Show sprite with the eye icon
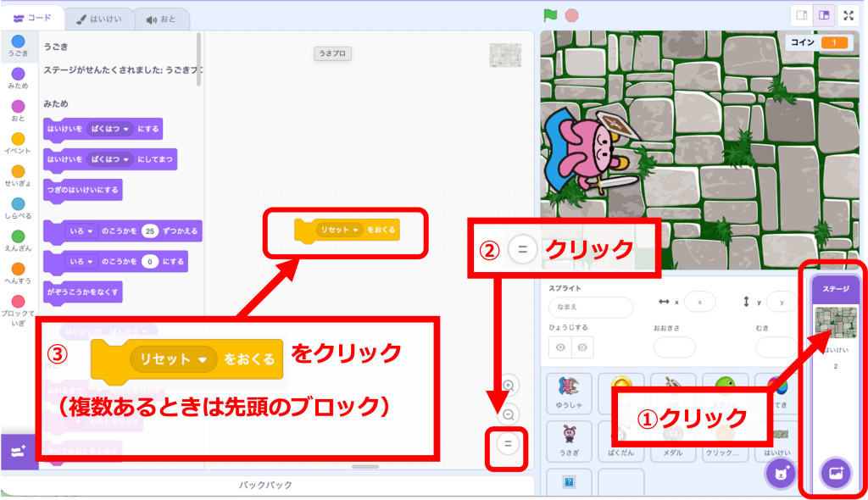This screenshot has height=500, width=868. 560,347
